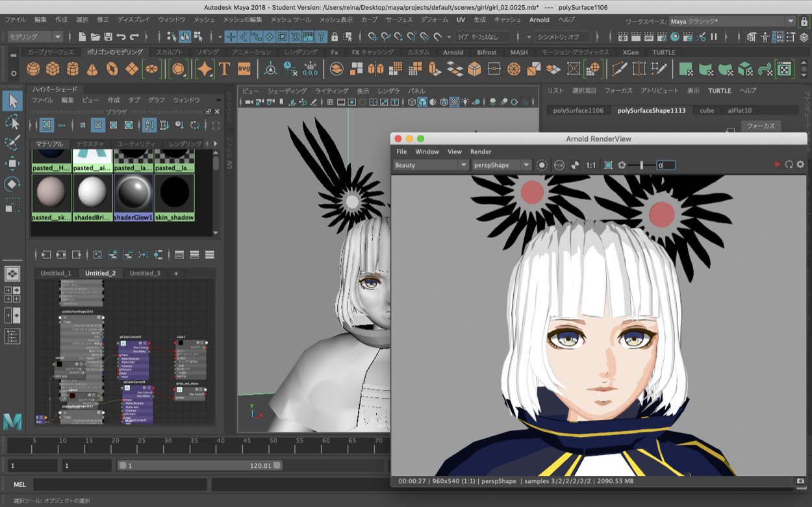The height and width of the screenshot is (507, 812).
Task: Switch to the Arnold shelf tab
Action: tap(453, 53)
